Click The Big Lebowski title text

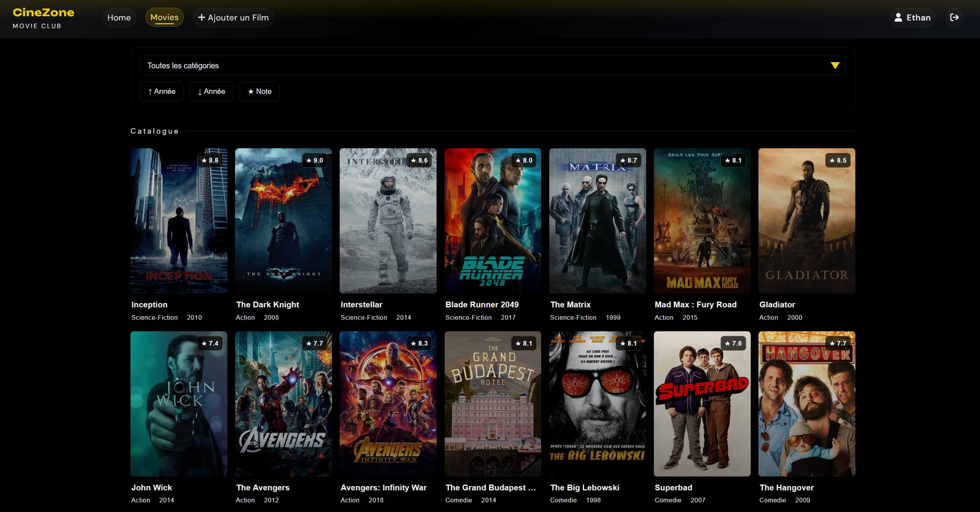click(585, 488)
